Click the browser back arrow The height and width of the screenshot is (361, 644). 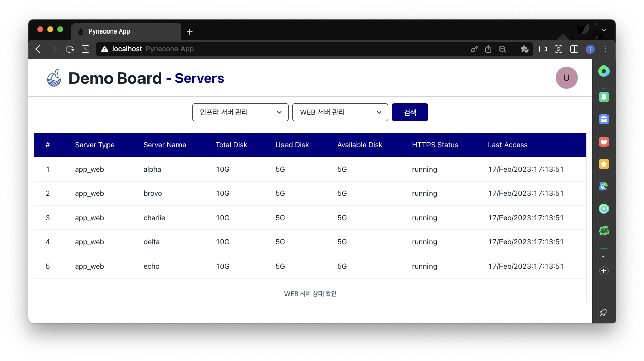pos(38,49)
